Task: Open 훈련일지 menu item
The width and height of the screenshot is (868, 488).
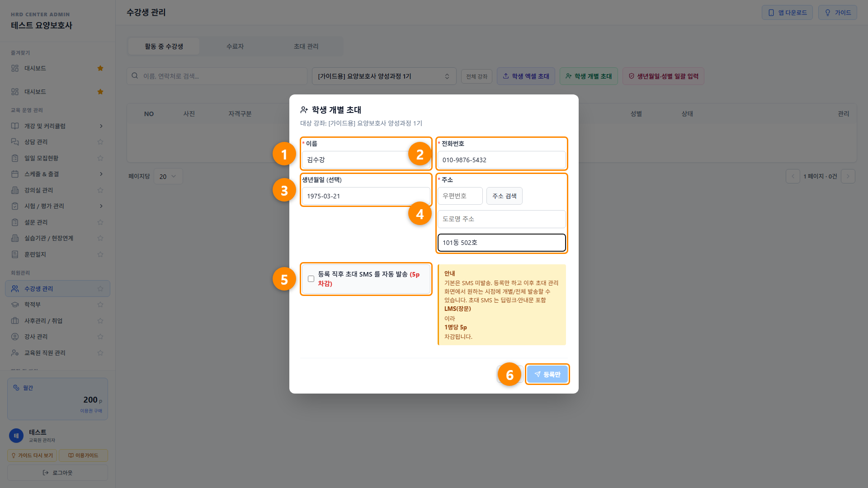Action: tap(57, 254)
